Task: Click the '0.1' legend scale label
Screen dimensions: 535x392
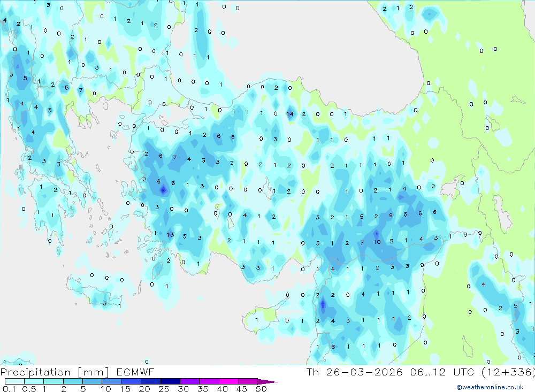Action: point(9,389)
